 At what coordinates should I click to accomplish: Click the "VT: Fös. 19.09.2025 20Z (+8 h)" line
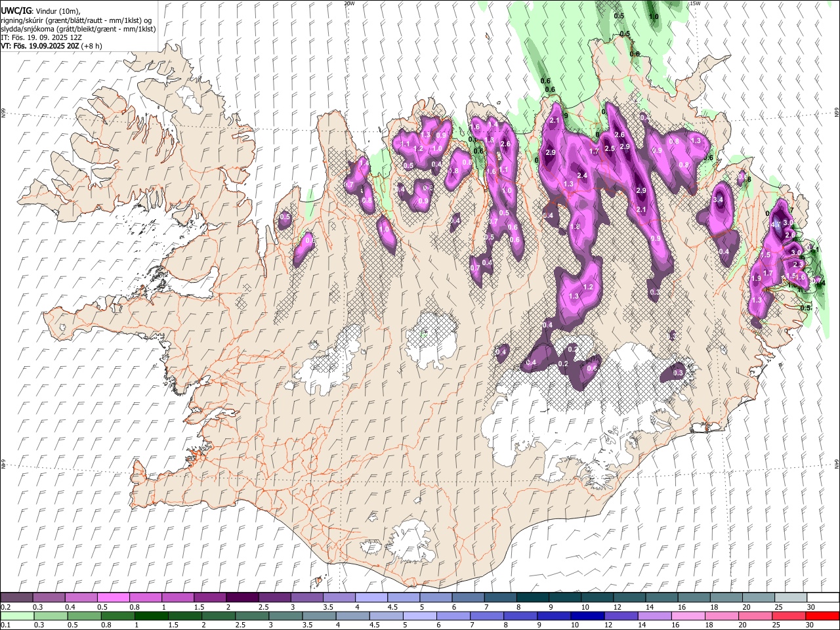pyautogui.click(x=51, y=46)
